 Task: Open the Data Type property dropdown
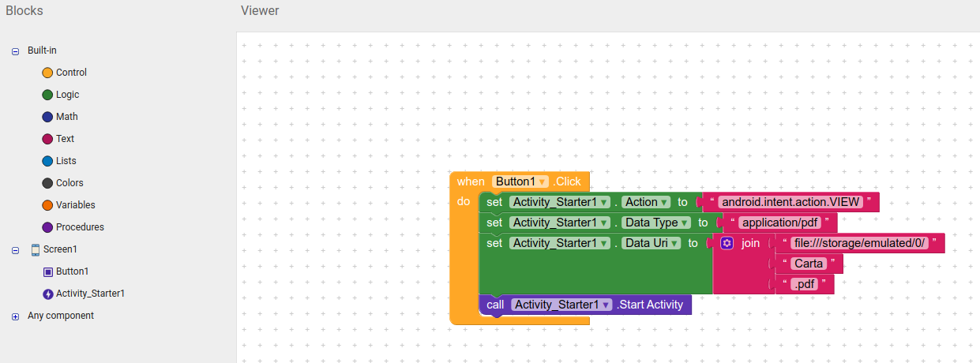click(657, 223)
